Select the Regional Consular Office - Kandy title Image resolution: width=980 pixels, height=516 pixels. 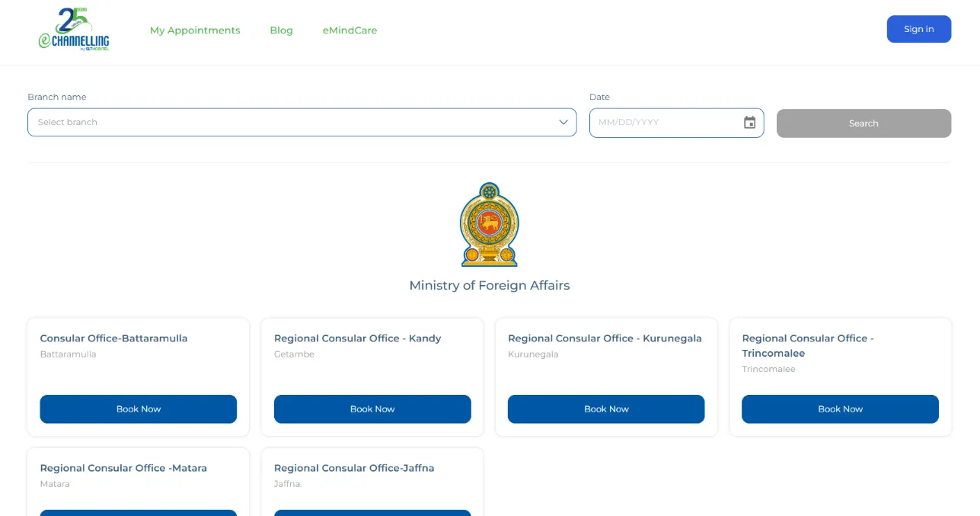(x=357, y=338)
